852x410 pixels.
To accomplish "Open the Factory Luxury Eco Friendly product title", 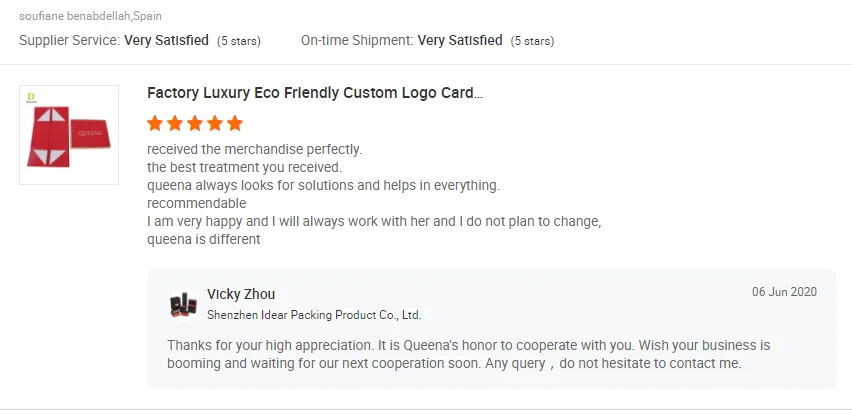I will 315,93.
